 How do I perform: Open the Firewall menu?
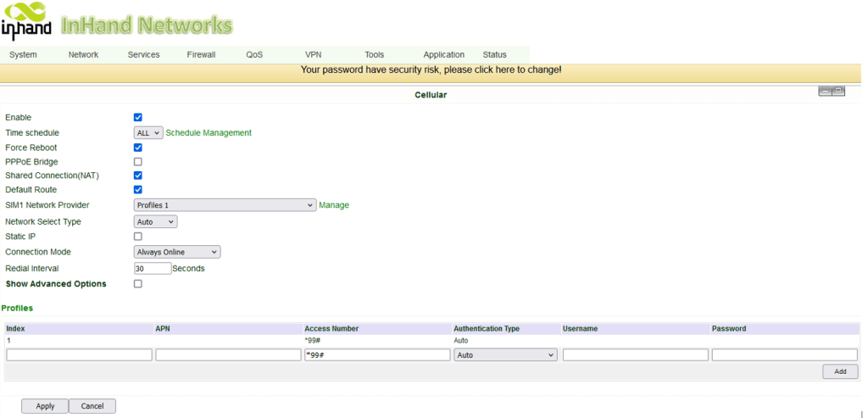[201, 55]
